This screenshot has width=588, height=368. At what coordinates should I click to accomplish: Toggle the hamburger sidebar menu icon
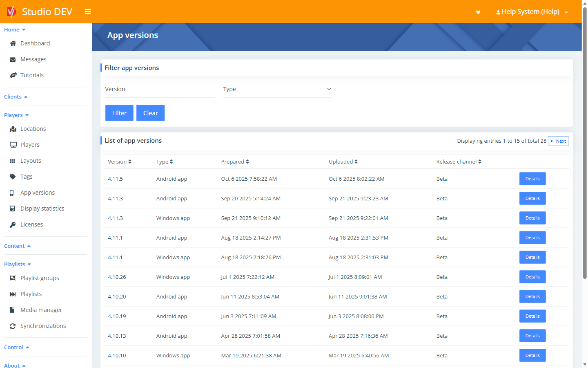[x=88, y=11]
